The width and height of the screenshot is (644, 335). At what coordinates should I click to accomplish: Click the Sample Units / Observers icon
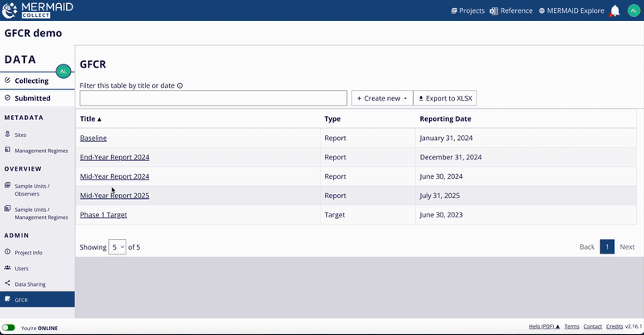[x=7, y=185]
